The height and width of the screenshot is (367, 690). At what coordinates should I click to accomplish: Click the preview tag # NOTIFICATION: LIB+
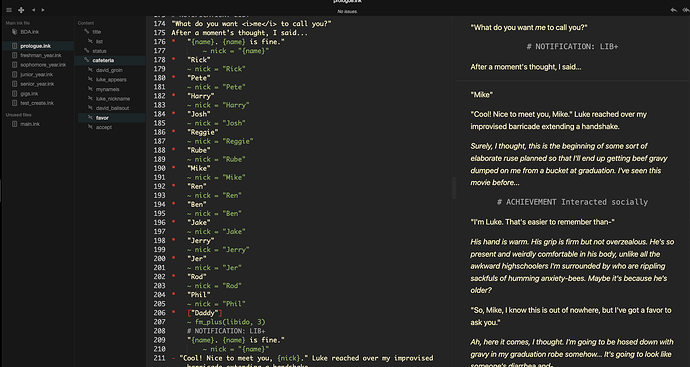(x=572, y=47)
